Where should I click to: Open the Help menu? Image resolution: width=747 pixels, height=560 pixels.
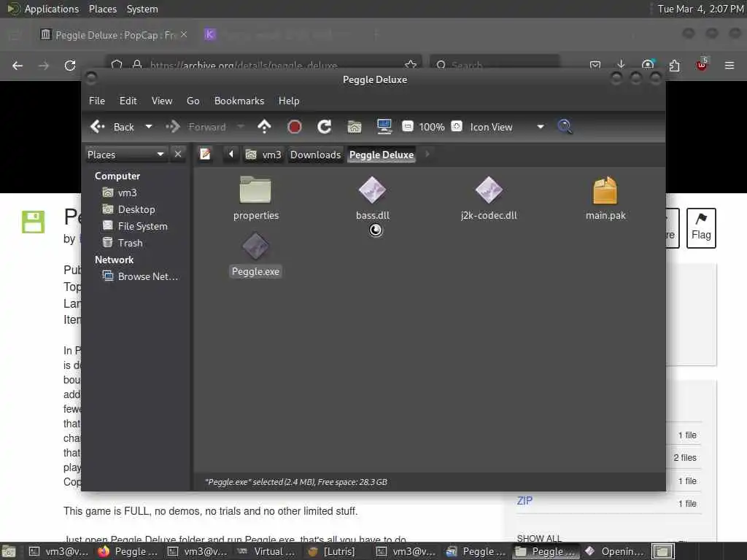click(289, 101)
